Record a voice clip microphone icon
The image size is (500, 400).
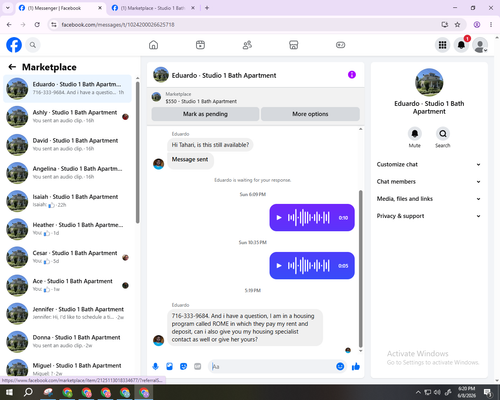pos(155,367)
